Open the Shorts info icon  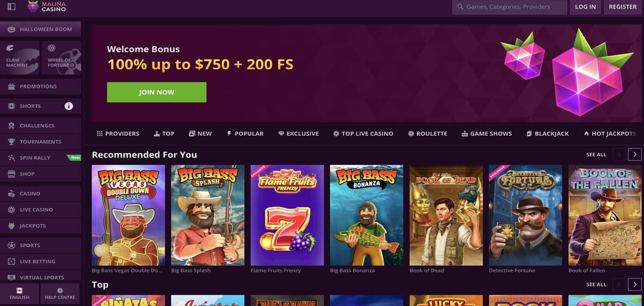pyautogui.click(x=69, y=106)
